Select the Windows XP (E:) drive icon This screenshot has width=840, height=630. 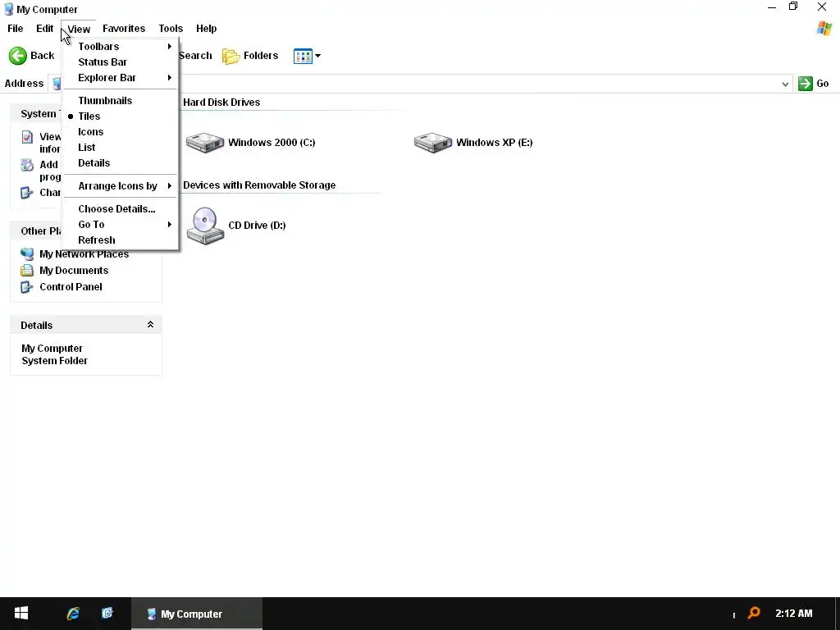pos(433,143)
